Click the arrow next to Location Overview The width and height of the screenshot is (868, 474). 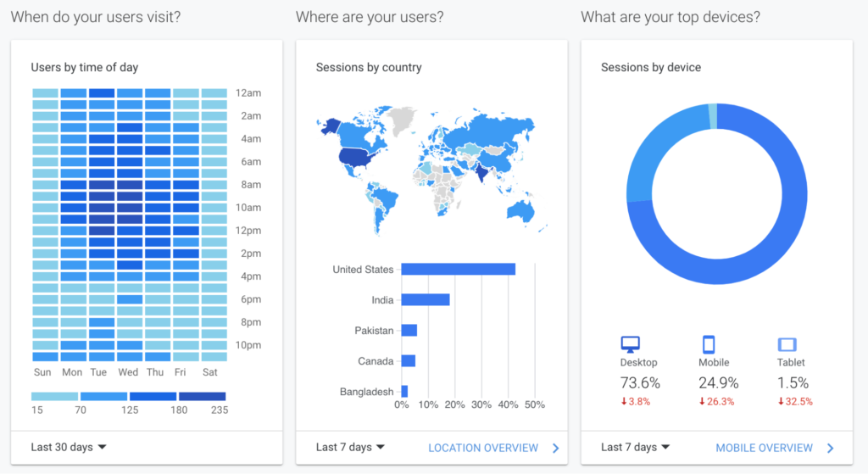[x=555, y=448]
